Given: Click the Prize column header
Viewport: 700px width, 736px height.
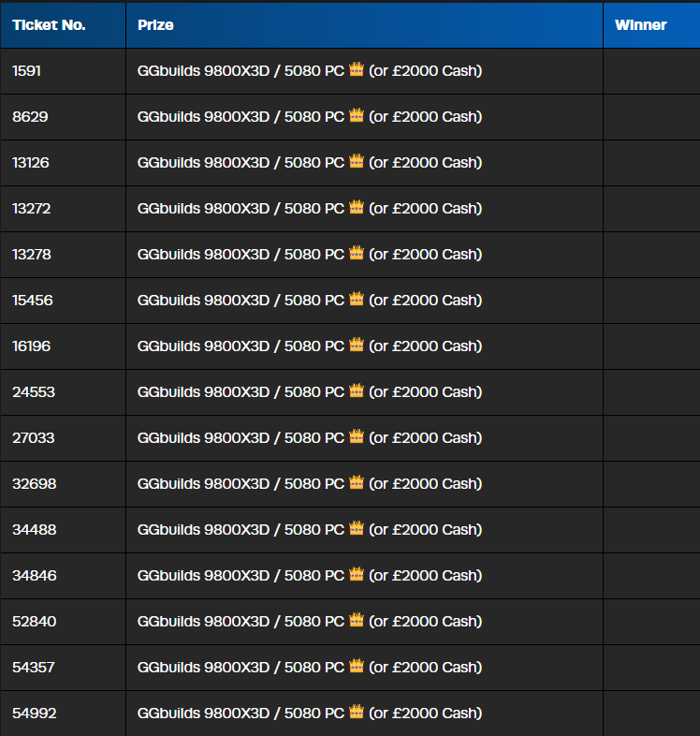Looking at the screenshot, I should click(155, 25).
